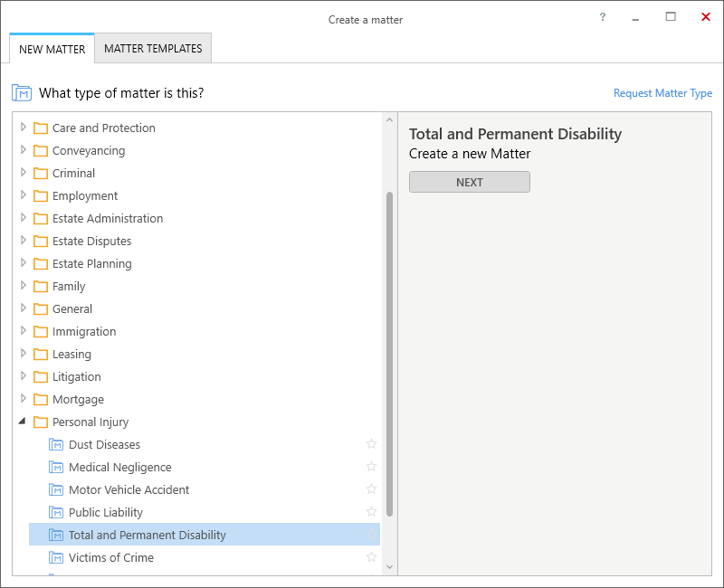This screenshot has height=588, width=724.
Task: Click the Victims of Crime matter icon
Action: point(56,557)
